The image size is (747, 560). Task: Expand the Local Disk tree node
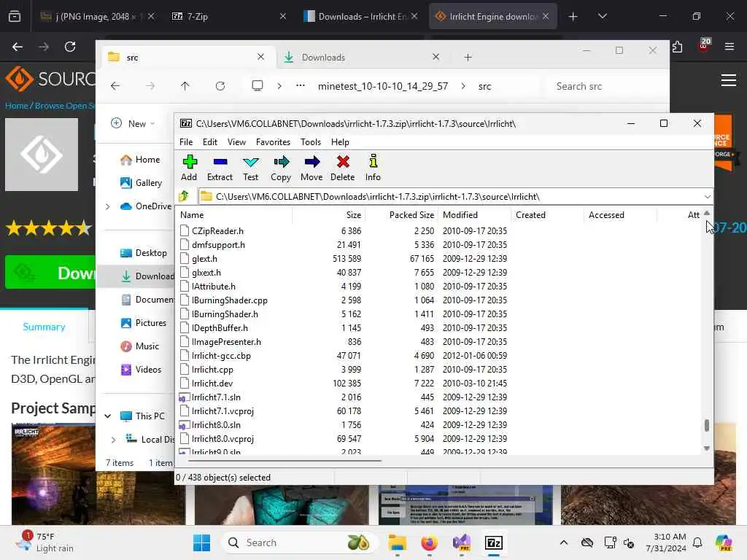coord(113,440)
